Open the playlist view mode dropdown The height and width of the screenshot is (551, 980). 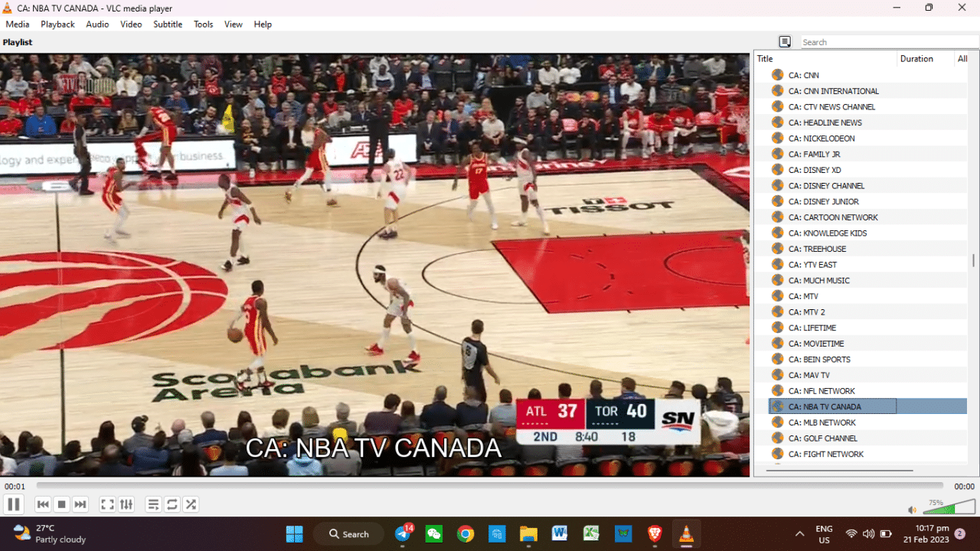pos(785,42)
